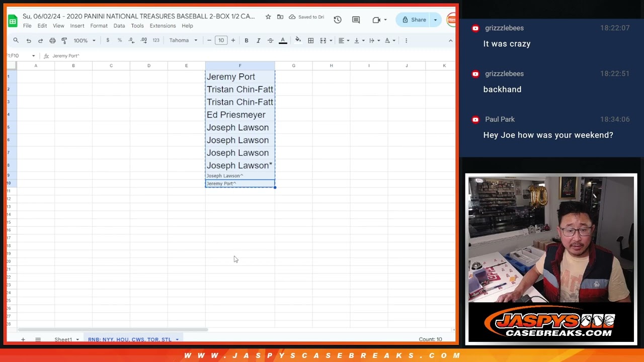Decrease decimal places
Viewport: 644px width, 362px height.
point(131,40)
